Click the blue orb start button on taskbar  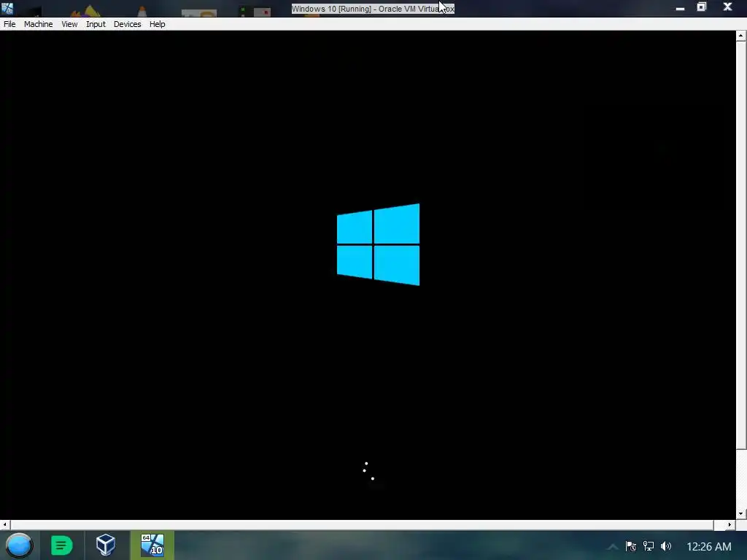[19, 545]
